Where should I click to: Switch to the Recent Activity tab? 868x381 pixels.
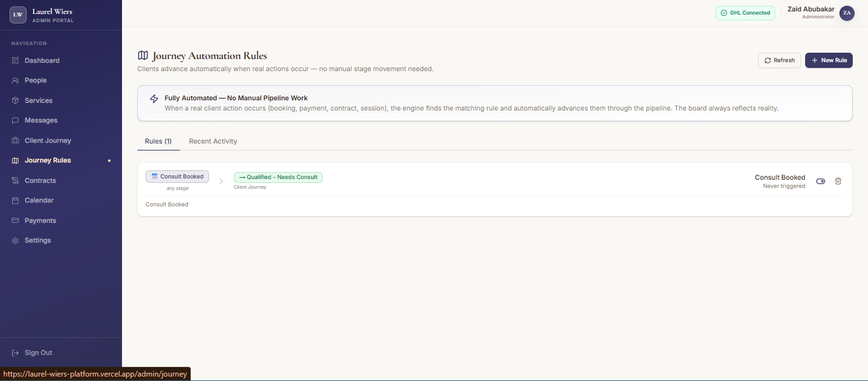pyautogui.click(x=213, y=141)
